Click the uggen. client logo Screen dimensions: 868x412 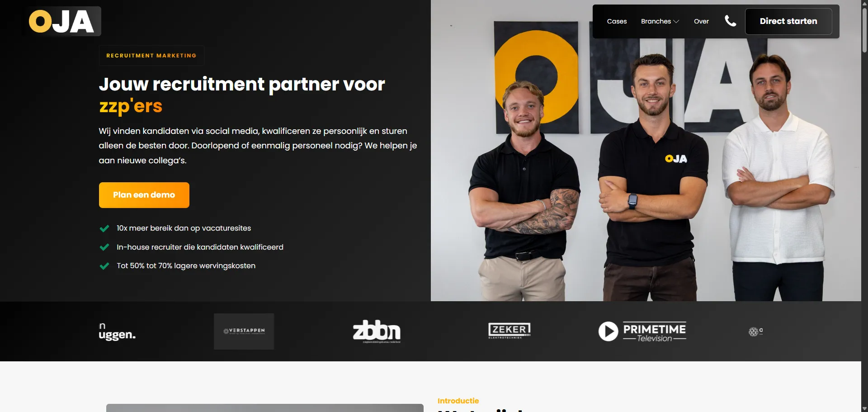117,331
